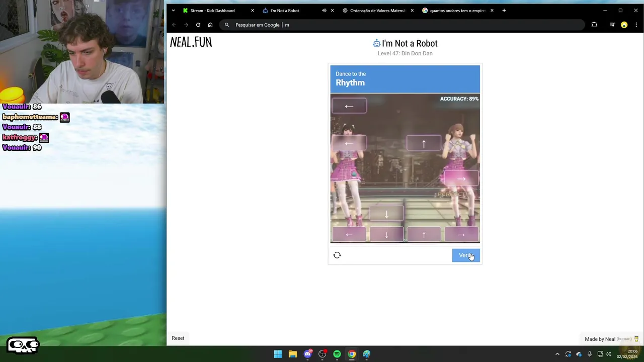The height and width of the screenshot is (362, 644).
Task: Open the quantos andares Google tab
Action: coord(455,11)
